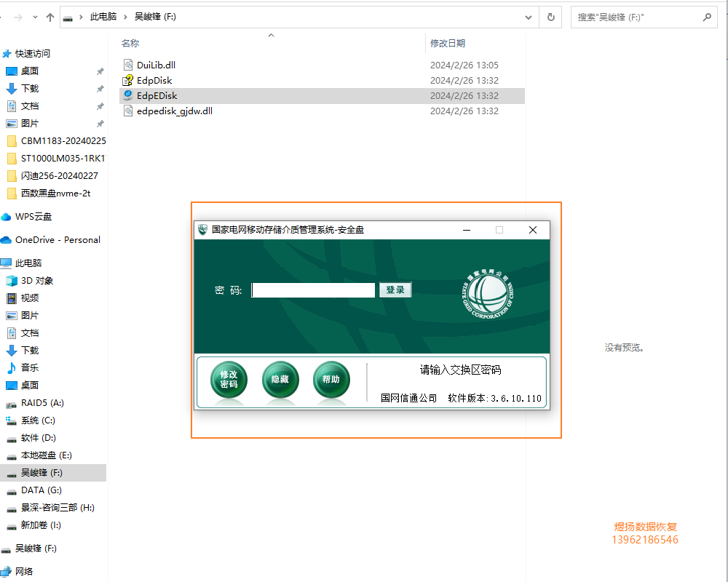Click the EdpDisk file icon
Screen dimensions: 728x582
tap(128, 80)
